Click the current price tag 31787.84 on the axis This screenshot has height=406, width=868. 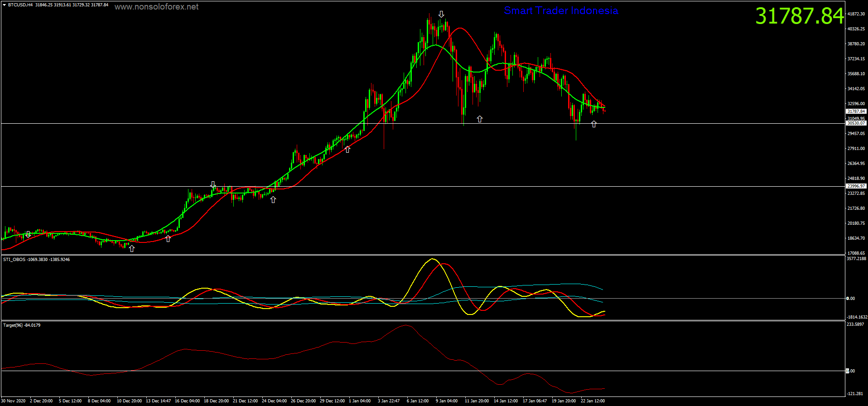[x=856, y=111]
